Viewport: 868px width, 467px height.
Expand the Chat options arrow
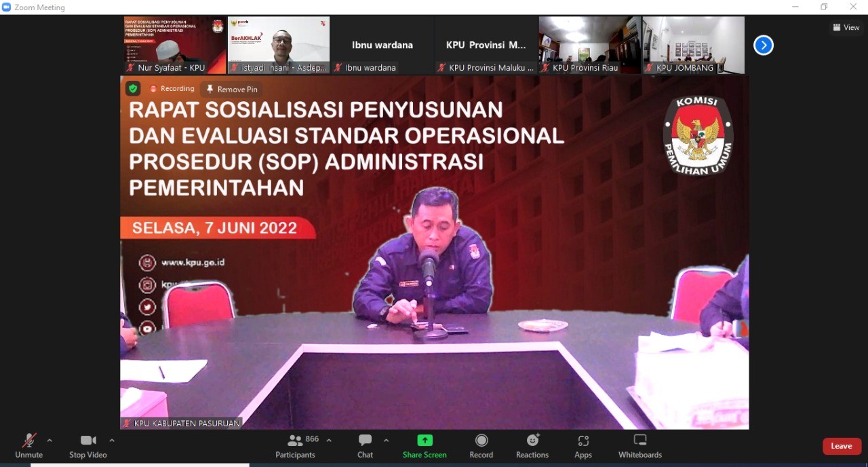click(386, 441)
